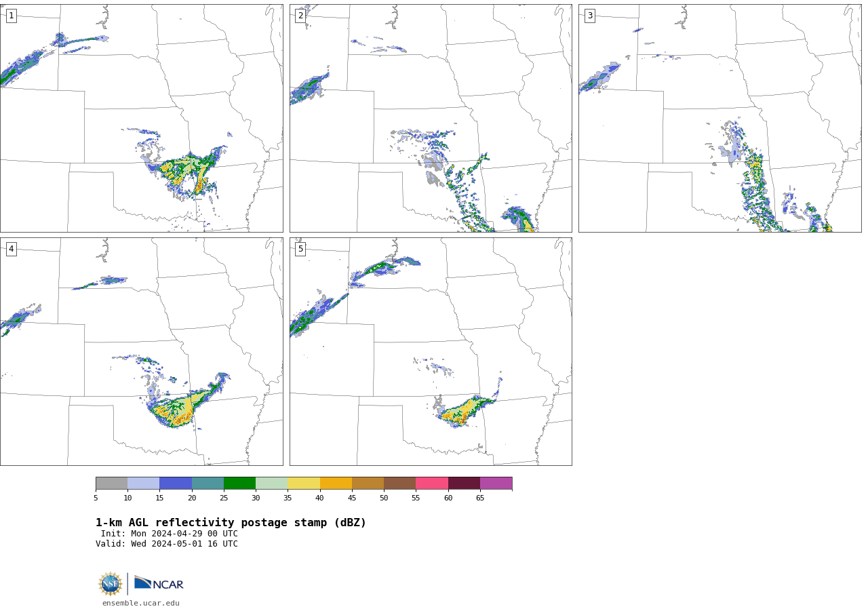Viewport: 868px width, 611px height.
Task: Click the 1-km AGL reflectivity title
Action: coord(231,523)
